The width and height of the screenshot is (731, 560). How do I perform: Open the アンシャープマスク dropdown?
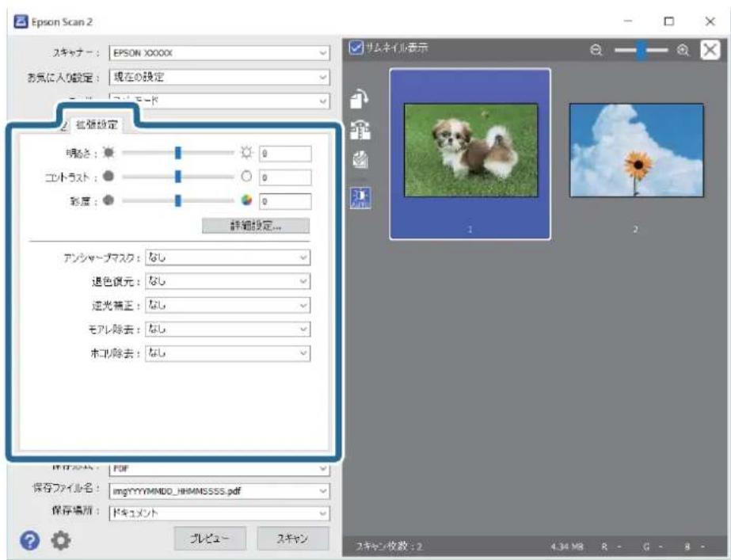pyautogui.click(x=227, y=257)
